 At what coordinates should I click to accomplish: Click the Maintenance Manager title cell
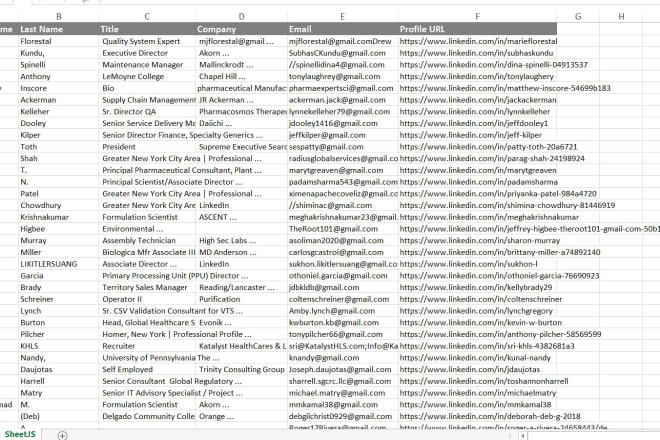coord(147,65)
